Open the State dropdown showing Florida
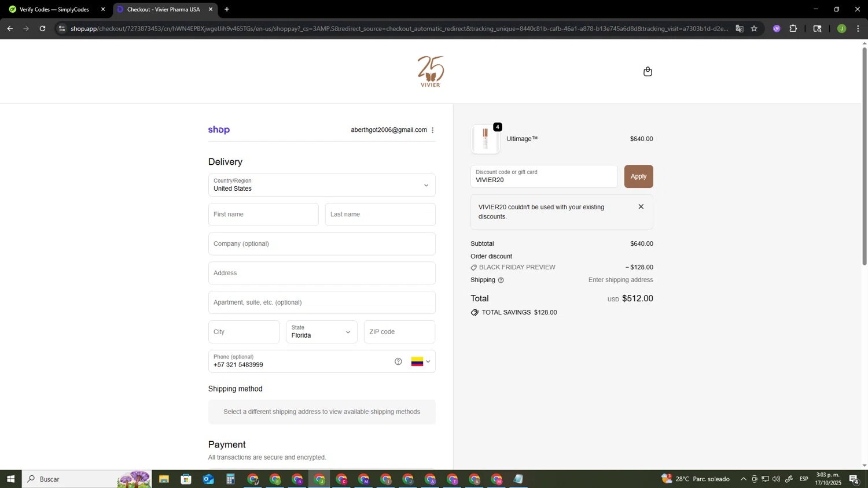 tap(322, 332)
